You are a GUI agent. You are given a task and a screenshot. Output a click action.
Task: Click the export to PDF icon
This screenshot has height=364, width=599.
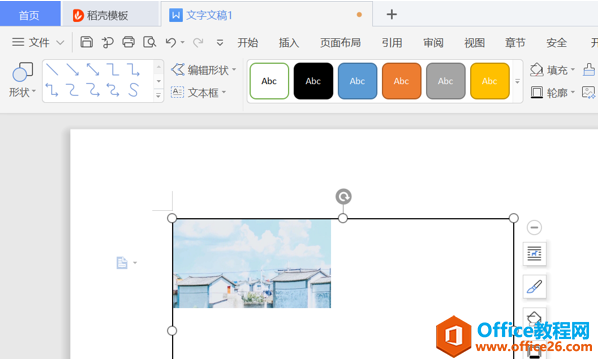(x=108, y=42)
